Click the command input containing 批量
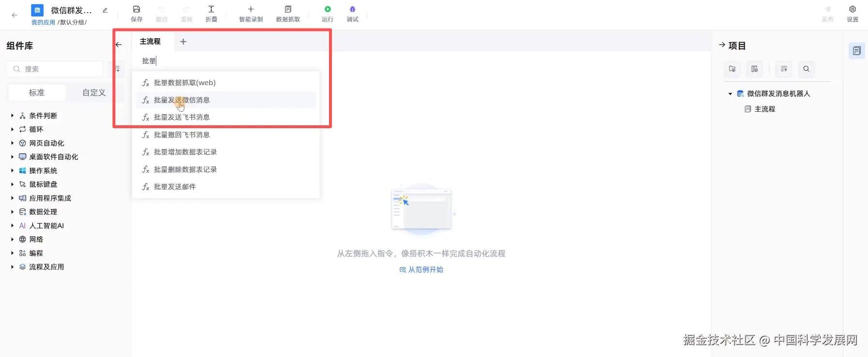This screenshot has height=357, width=868. click(x=225, y=61)
